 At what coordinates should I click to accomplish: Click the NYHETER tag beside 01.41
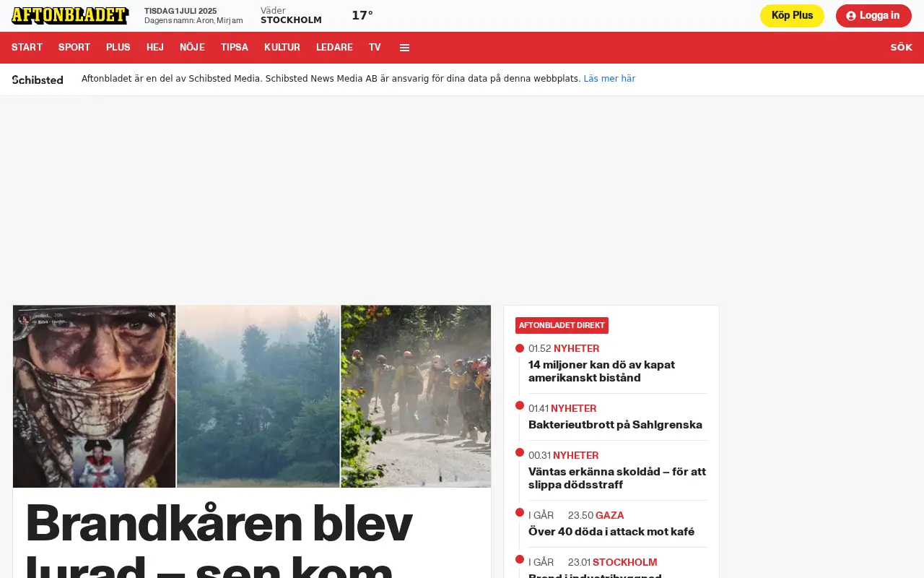coord(574,408)
